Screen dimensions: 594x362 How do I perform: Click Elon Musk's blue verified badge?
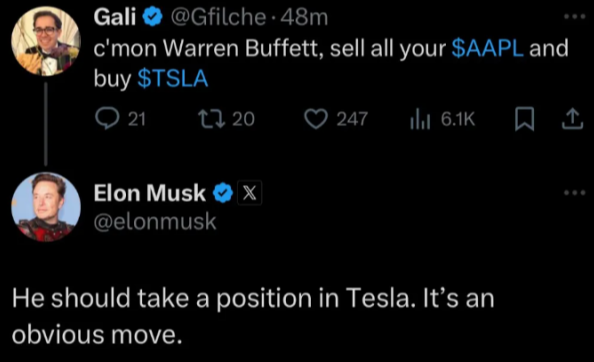[x=223, y=193]
